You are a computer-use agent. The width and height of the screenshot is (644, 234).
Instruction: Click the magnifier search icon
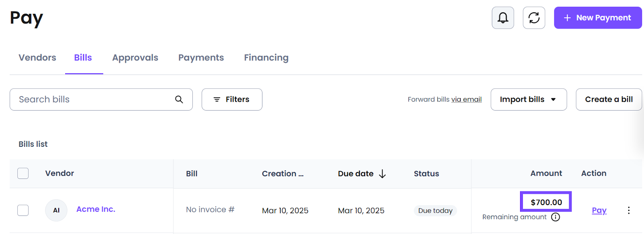(179, 99)
